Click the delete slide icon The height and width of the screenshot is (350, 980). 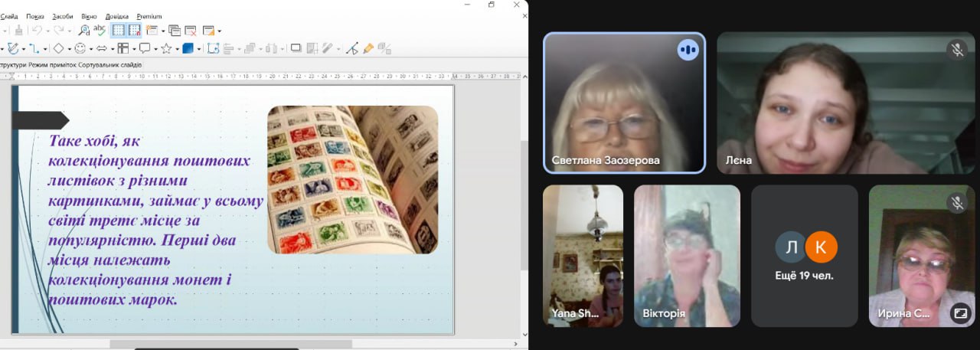click(190, 31)
